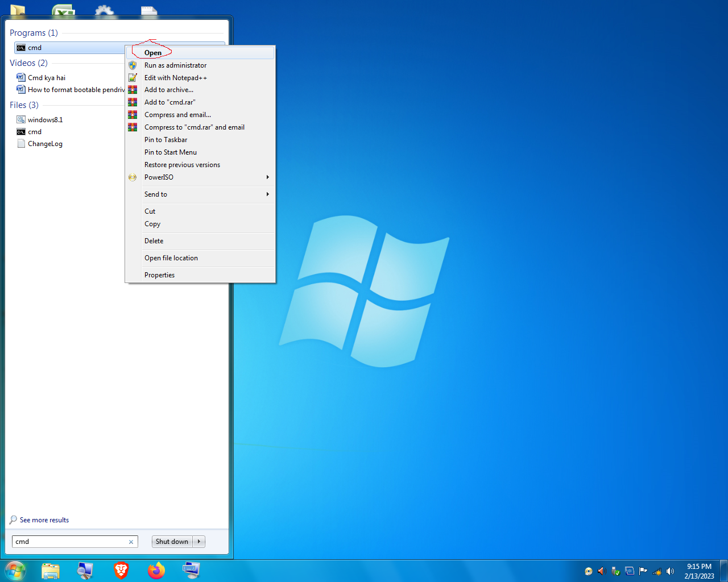
Task: Click the red speaker audio manager tray icon
Action: tap(602, 571)
